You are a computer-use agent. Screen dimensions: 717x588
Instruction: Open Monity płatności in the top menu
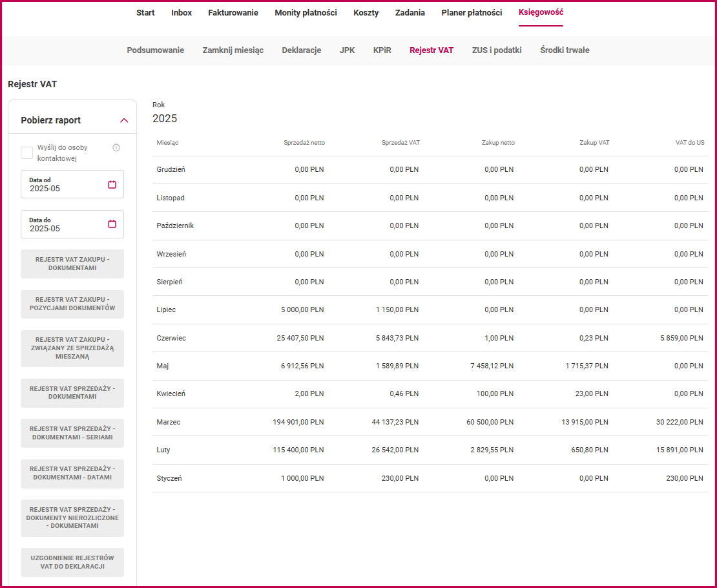306,13
